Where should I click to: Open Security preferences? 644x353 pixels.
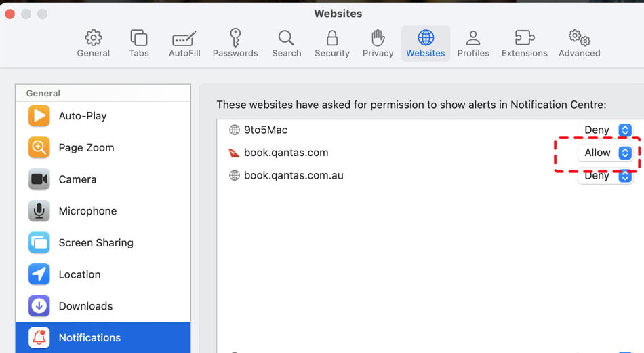tap(332, 43)
